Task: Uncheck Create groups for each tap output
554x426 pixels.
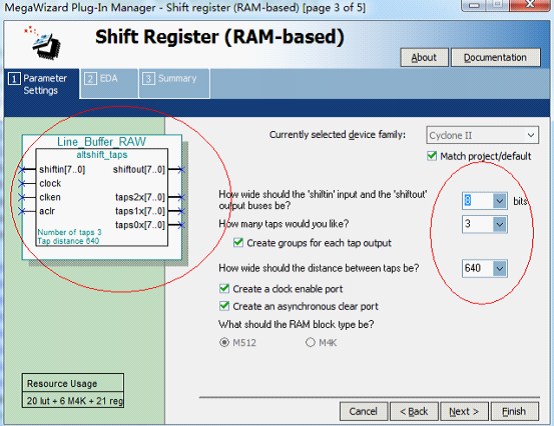Action: coord(238,243)
